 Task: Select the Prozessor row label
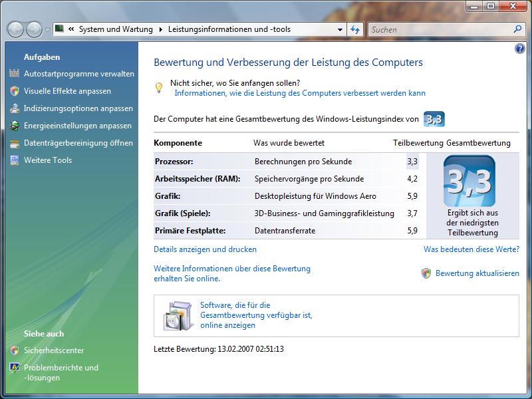[174, 162]
